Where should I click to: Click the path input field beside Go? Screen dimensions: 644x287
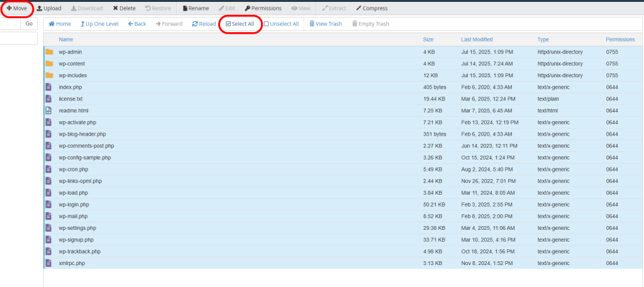point(10,24)
